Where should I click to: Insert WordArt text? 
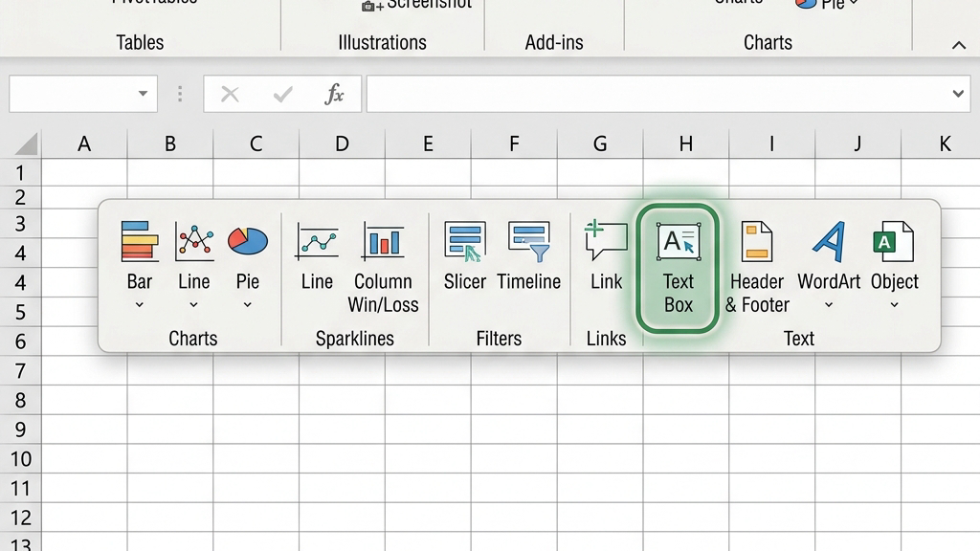tap(829, 242)
